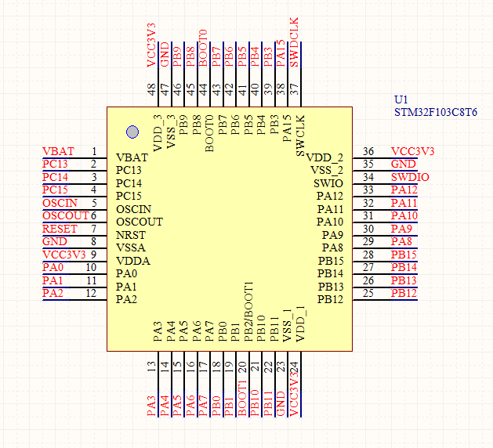Click the VSS_1 pin name

[288, 326]
